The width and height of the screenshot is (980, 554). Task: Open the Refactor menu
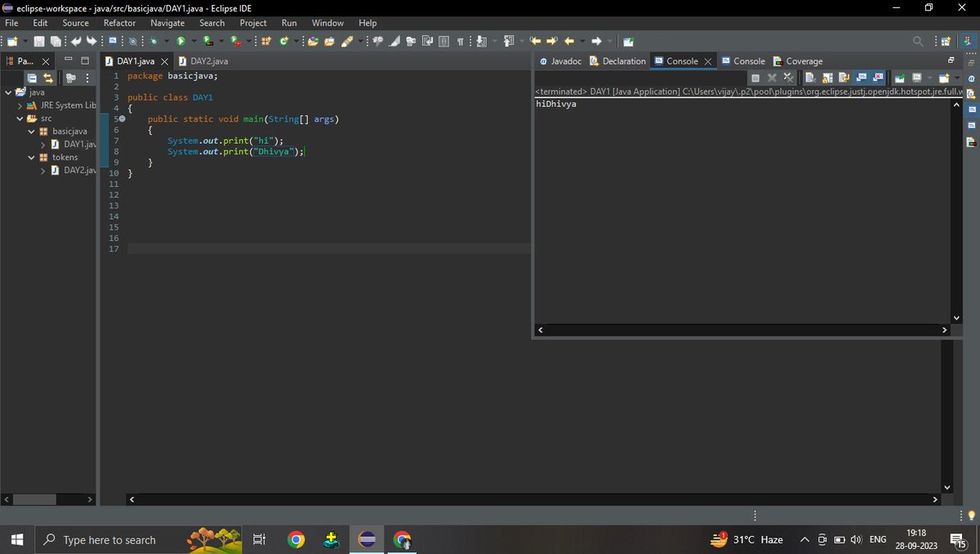click(x=119, y=23)
